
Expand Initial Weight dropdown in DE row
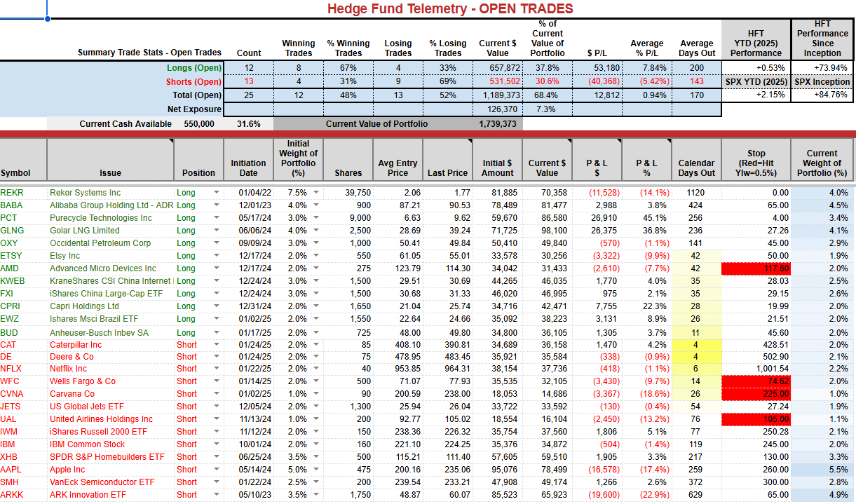pyautogui.click(x=316, y=357)
